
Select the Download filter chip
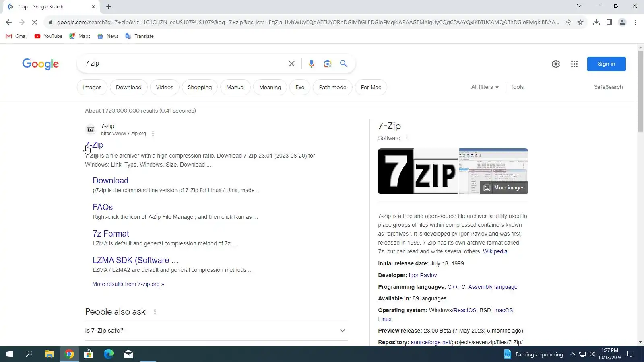(x=129, y=87)
